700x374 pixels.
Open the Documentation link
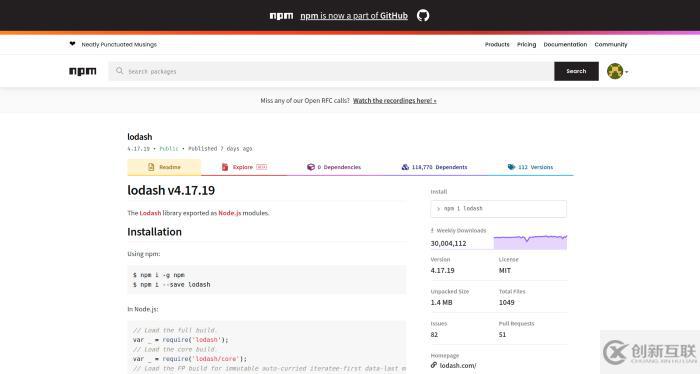pos(565,44)
